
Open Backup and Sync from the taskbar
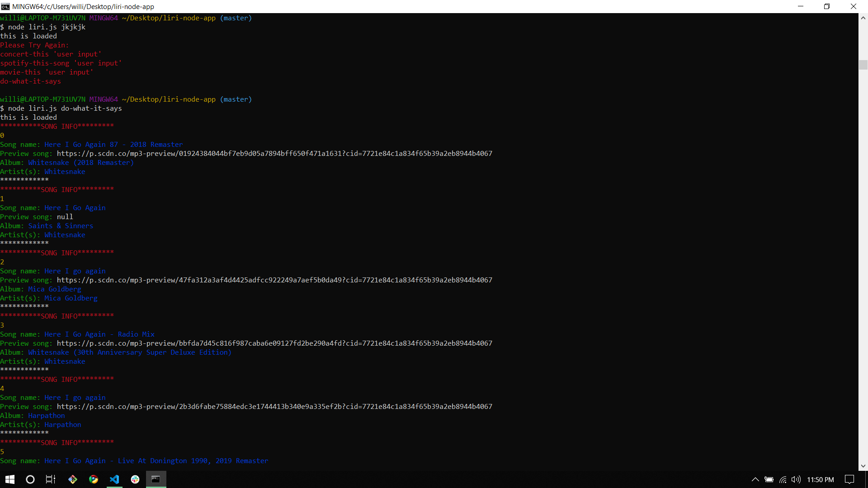click(x=72, y=479)
